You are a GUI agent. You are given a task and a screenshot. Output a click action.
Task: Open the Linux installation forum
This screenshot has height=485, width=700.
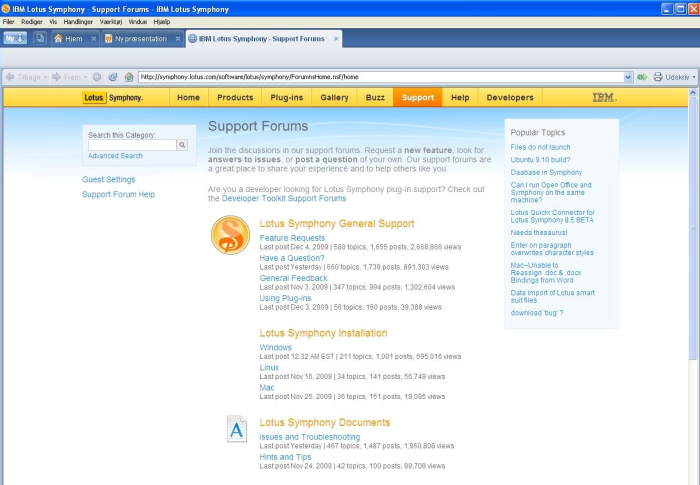pyautogui.click(x=269, y=368)
